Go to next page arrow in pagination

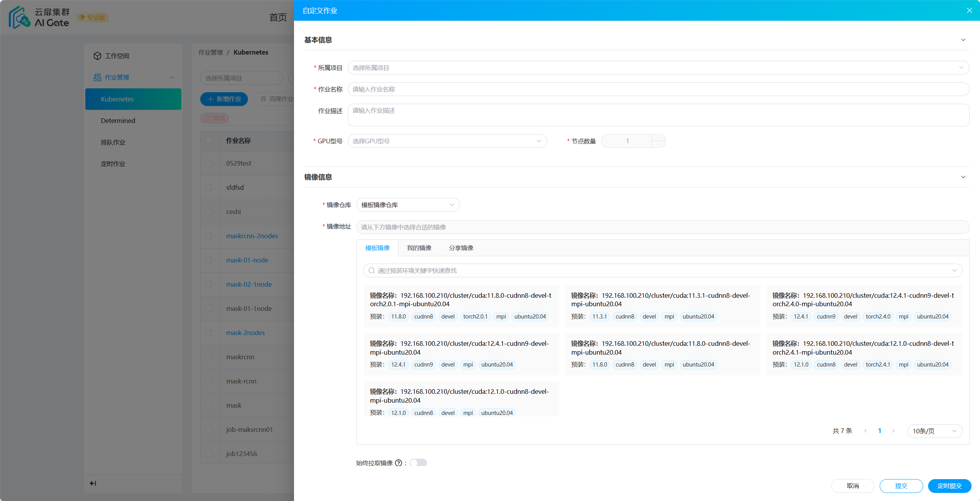pos(894,431)
